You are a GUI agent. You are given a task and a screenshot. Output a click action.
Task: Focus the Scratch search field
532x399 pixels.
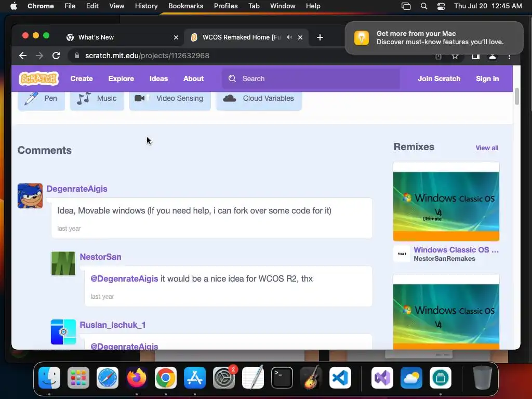coord(311,78)
